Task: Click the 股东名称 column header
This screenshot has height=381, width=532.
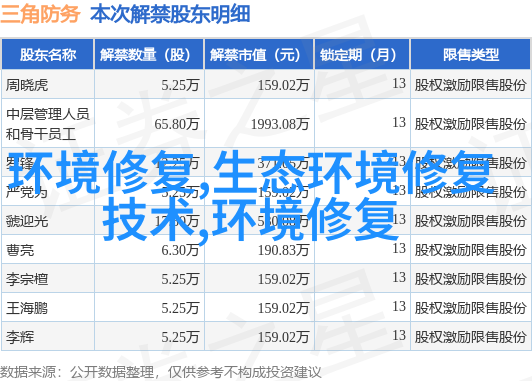Action: pyautogui.click(x=48, y=55)
